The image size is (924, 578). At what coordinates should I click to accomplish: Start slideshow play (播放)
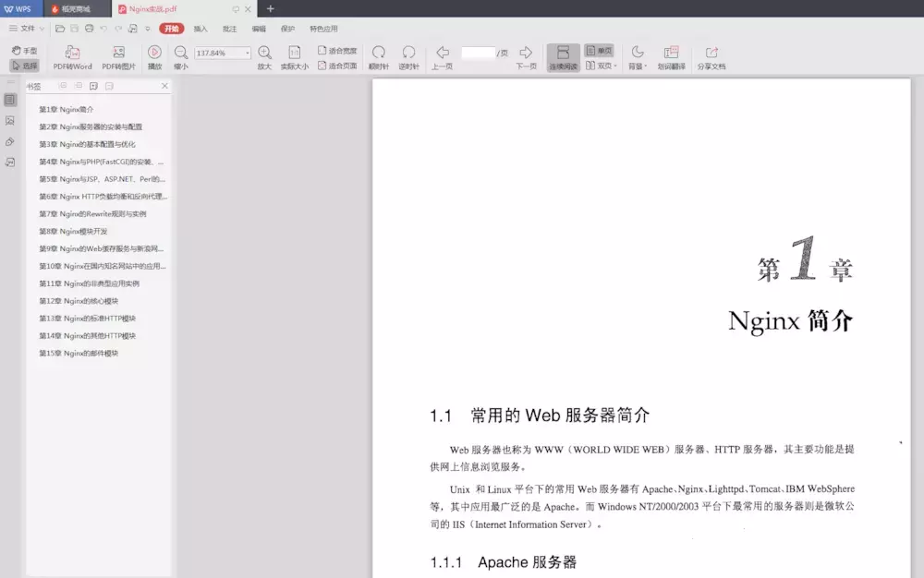(154, 57)
